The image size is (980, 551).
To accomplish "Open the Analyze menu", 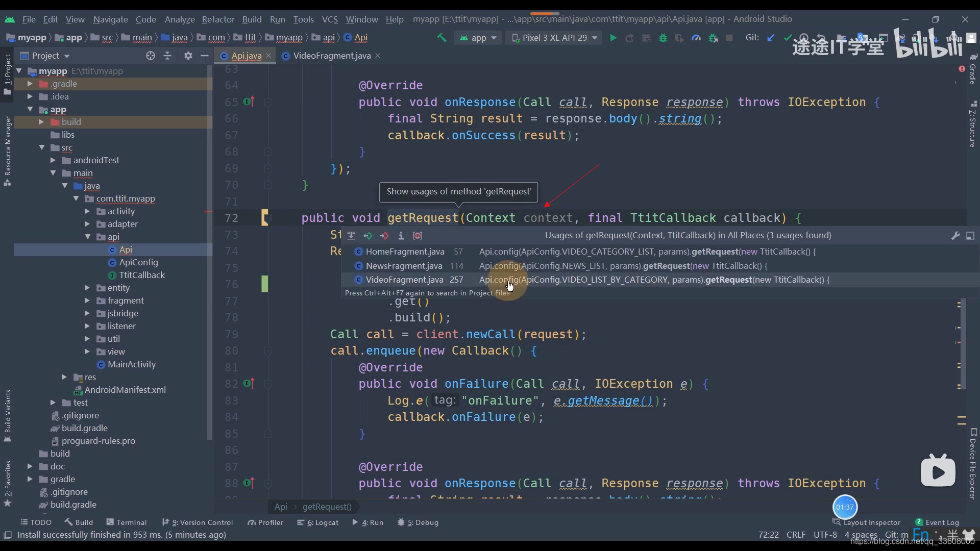I will [180, 19].
